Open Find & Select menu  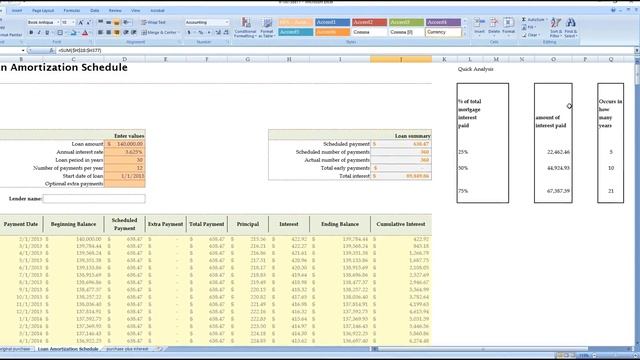click(x=571, y=27)
